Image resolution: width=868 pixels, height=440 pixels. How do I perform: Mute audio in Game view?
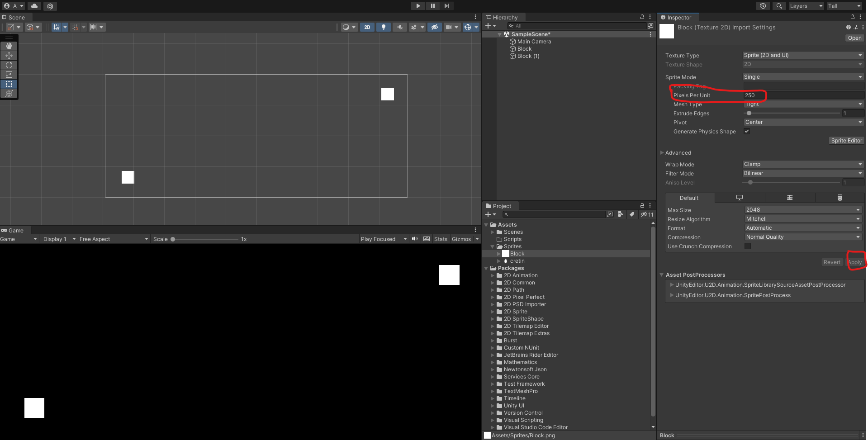(415, 239)
